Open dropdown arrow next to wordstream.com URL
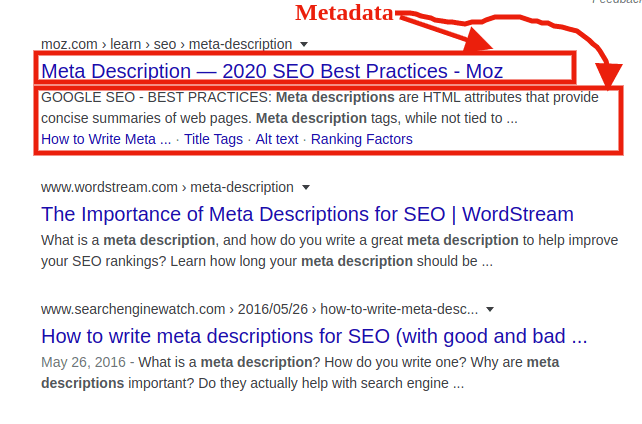Viewport: 642px width, 424px height. [306, 187]
